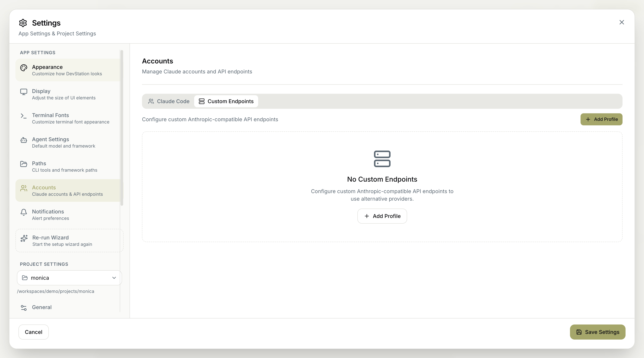Image resolution: width=644 pixels, height=358 pixels.
Task: Click 'Configure custom Anthropic-compatible API endpoints' description line
Action: tap(210, 119)
